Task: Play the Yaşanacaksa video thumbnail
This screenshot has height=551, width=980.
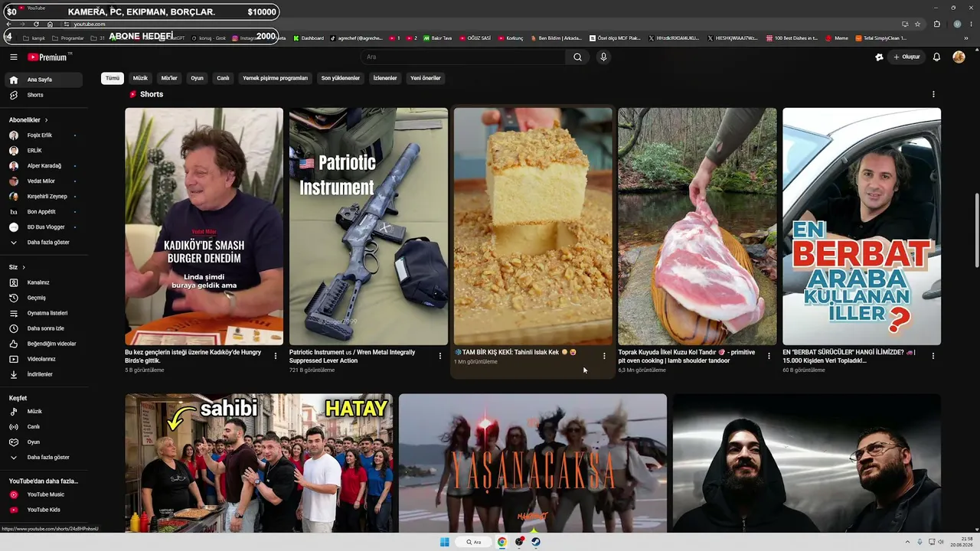Action: point(533,463)
